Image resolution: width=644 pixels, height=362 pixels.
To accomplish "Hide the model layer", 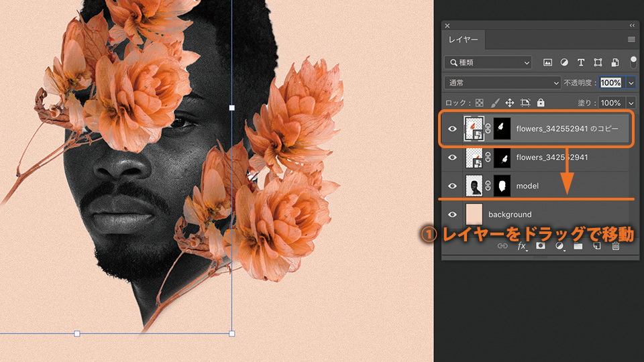I will 452,186.
